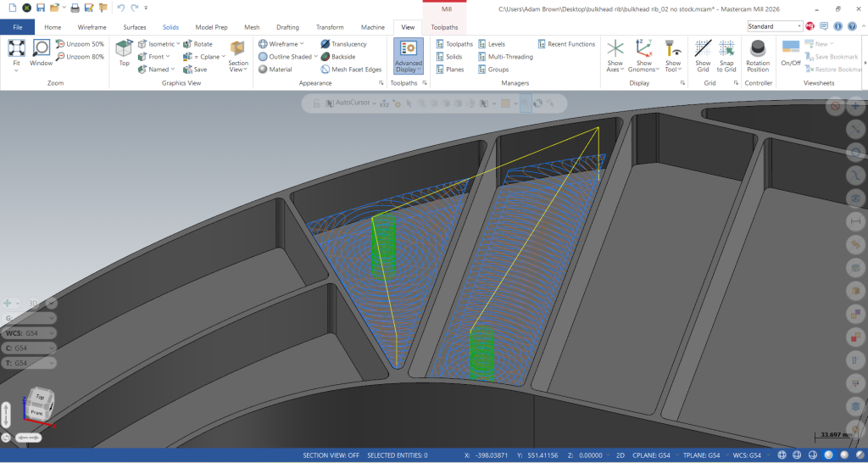The height and width of the screenshot is (463, 868).
Task: Open the Groups manager
Action: coord(493,70)
